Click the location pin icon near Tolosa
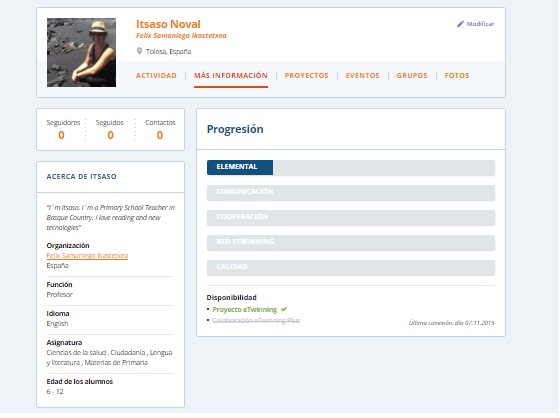 [139, 51]
